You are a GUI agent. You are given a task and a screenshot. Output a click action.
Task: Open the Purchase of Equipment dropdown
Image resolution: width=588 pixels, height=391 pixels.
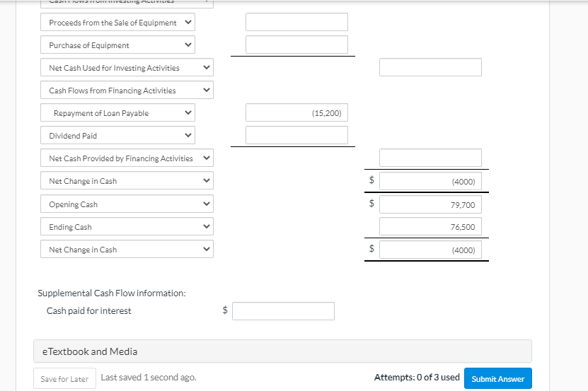point(117,45)
